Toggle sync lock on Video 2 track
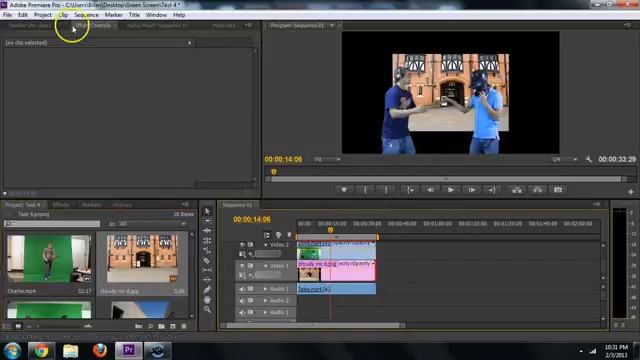 (251, 244)
